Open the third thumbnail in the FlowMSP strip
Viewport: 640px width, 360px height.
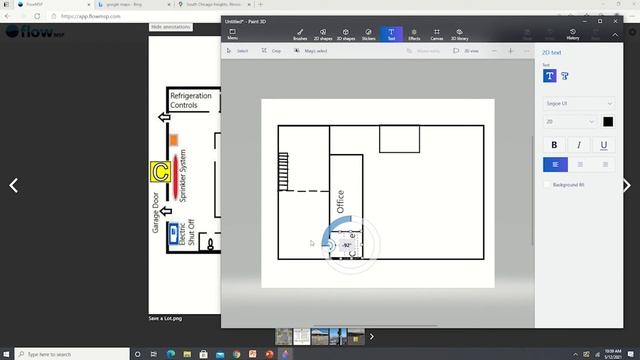pyautogui.click(x=320, y=337)
